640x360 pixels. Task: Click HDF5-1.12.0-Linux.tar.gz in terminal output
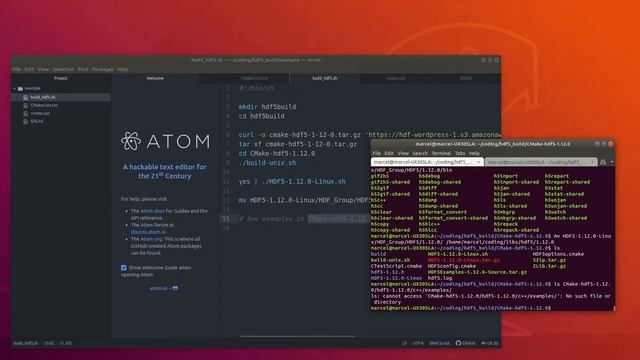pyautogui.click(x=464, y=260)
